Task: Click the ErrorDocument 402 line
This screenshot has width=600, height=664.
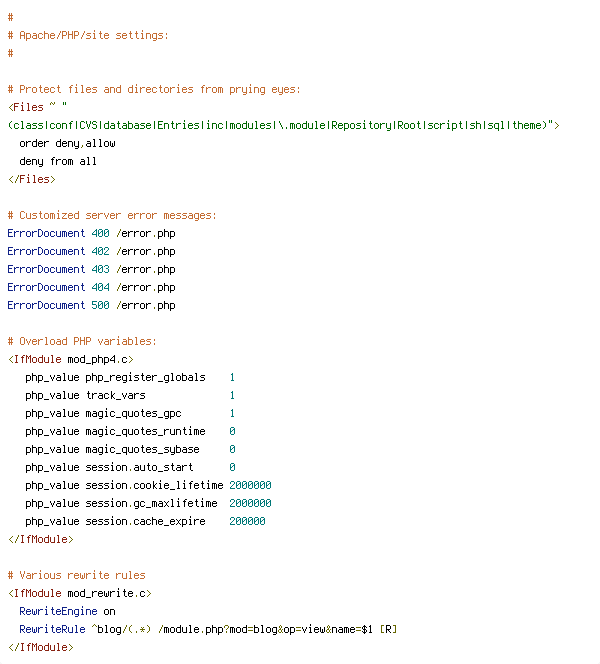Action: point(91,251)
